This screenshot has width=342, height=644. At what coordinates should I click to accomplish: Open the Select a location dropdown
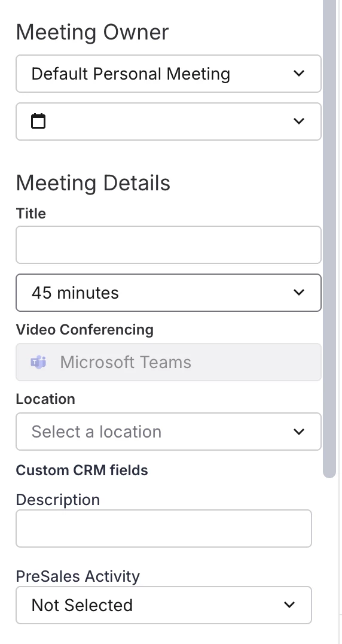click(x=169, y=432)
